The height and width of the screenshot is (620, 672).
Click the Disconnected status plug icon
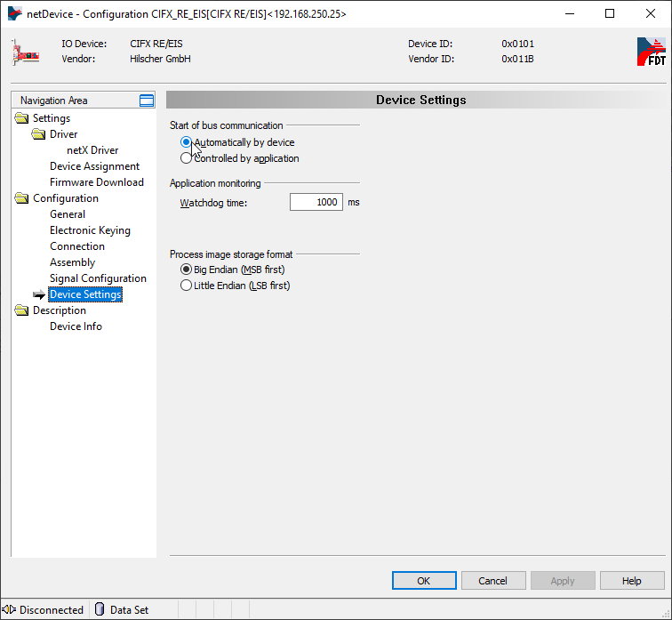tap(9, 609)
